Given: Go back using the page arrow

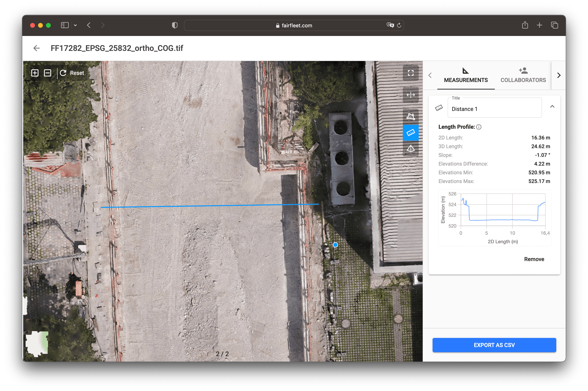Looking at the screenshot, I should 37,48.
